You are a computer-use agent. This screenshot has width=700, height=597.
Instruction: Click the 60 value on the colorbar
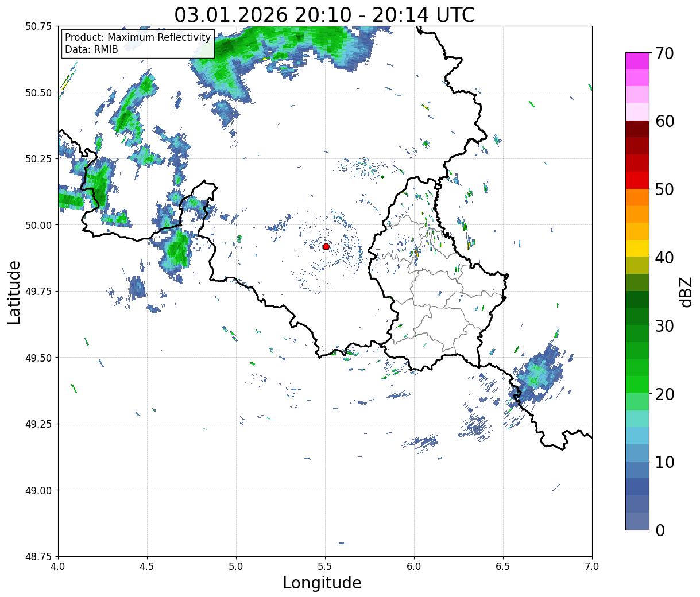664,121
